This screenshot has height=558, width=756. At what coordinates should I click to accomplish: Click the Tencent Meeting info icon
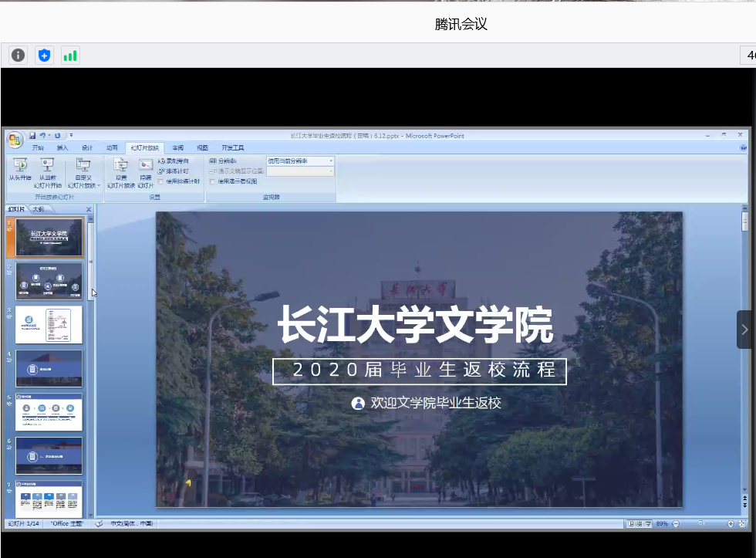point(19,56)
